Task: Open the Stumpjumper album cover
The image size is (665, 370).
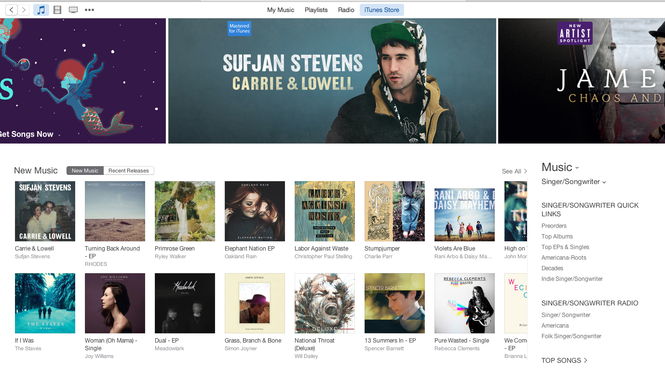Action: click(394, 211)
